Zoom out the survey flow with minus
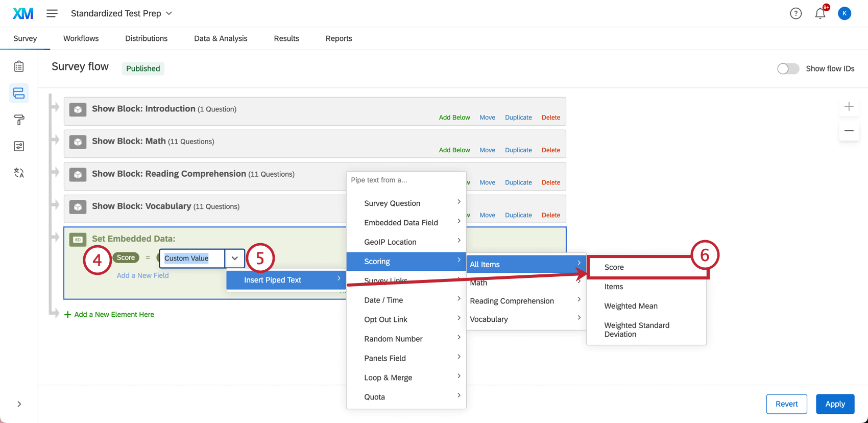Screen dimensions: 868x423 pyautogui.click(x=849, y=131)
